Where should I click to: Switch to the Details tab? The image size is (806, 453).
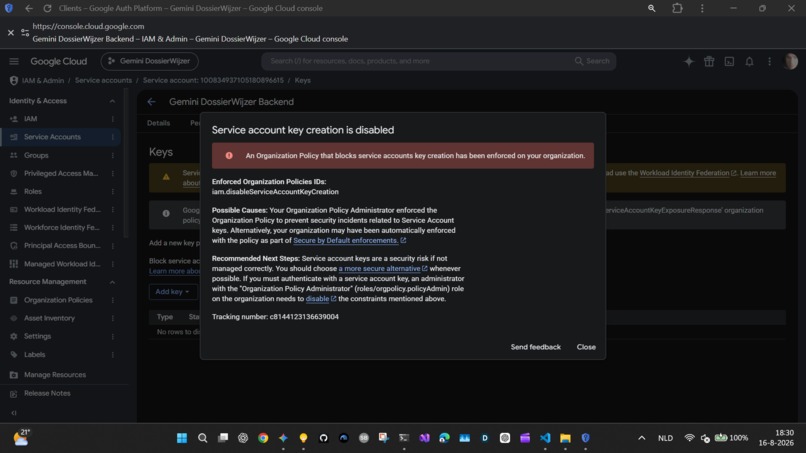(158, 123)
